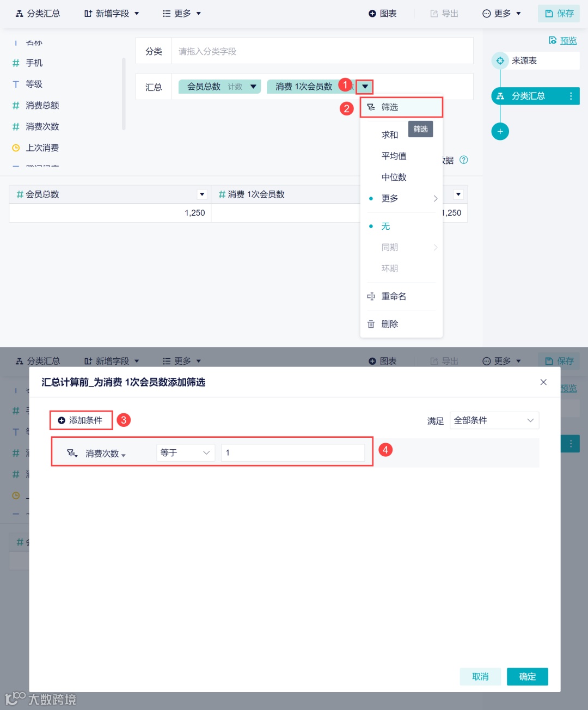Click the 添加条件 button
Image resolution: width=588 pixels, height=710 pixels.
point(81,420)
